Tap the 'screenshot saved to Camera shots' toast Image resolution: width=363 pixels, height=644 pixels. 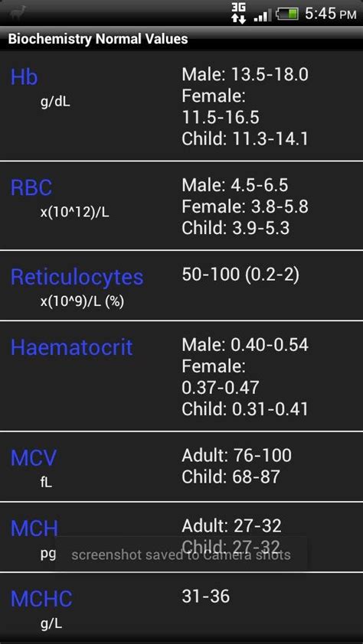tap(181, 554)
